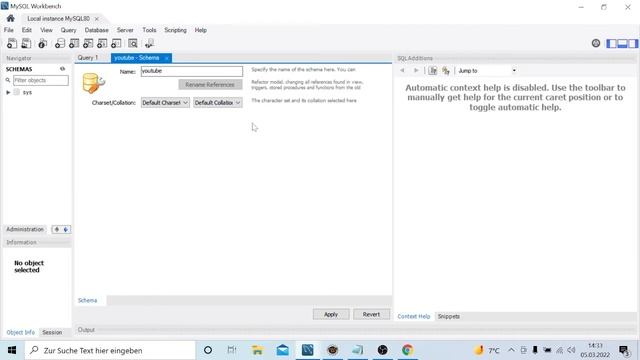Click the Rename References button
This screenshot has width=640, height=360.
tap(210, 84)
